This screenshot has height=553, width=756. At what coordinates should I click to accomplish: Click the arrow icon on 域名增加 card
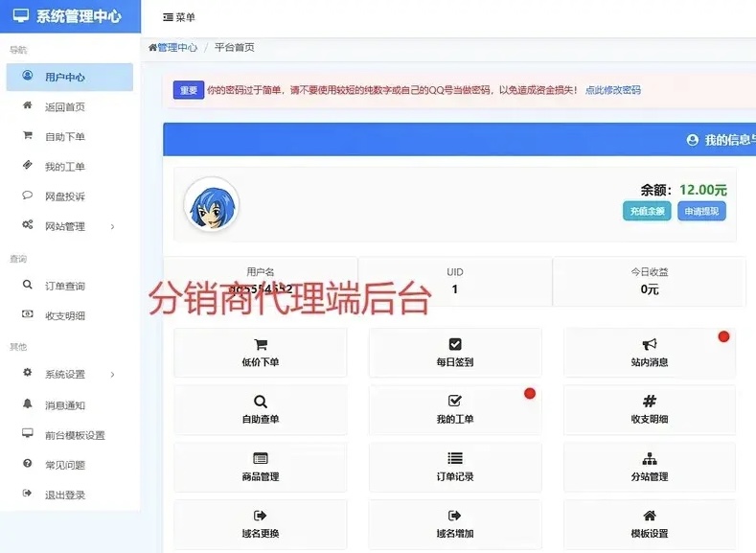point(455,516)
